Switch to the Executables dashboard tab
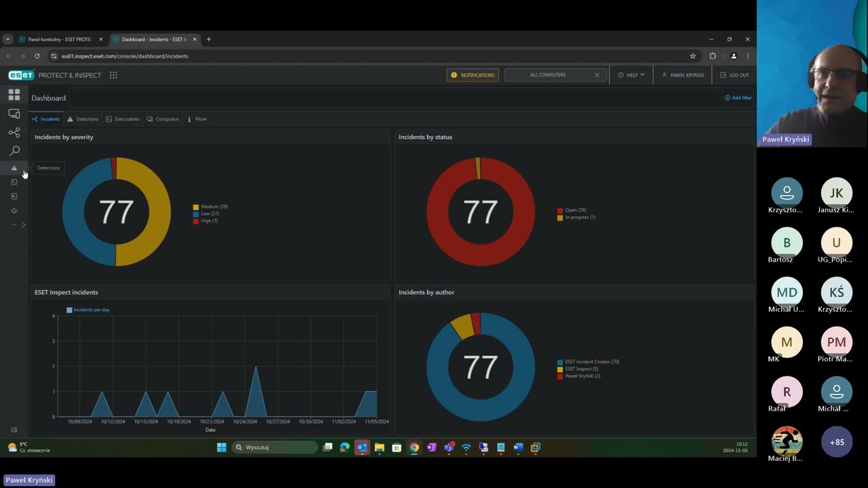This screenshot has width=868, height=488. tap(123, 119)
